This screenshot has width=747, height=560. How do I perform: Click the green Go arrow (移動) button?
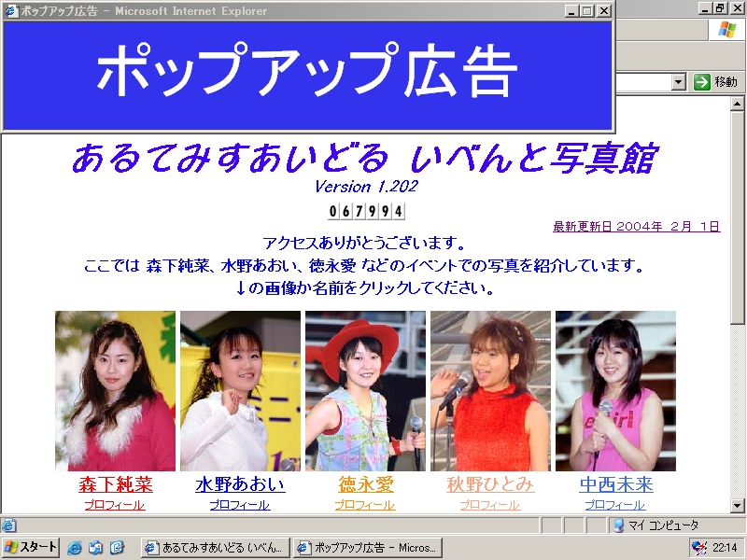pos(715,82)
